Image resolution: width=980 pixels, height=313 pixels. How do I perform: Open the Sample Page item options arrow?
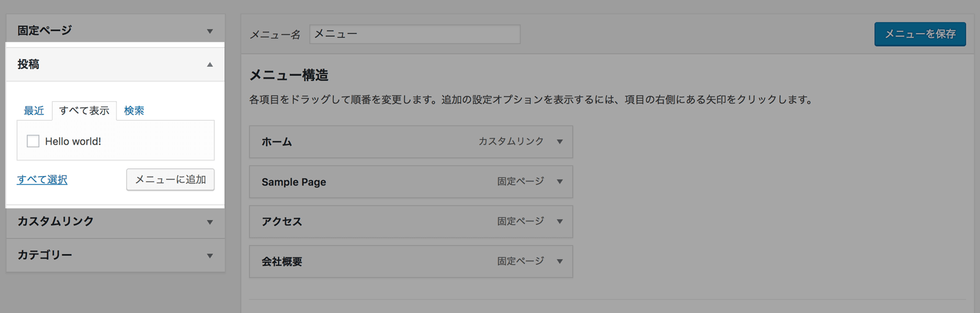[x=560, y=182]
